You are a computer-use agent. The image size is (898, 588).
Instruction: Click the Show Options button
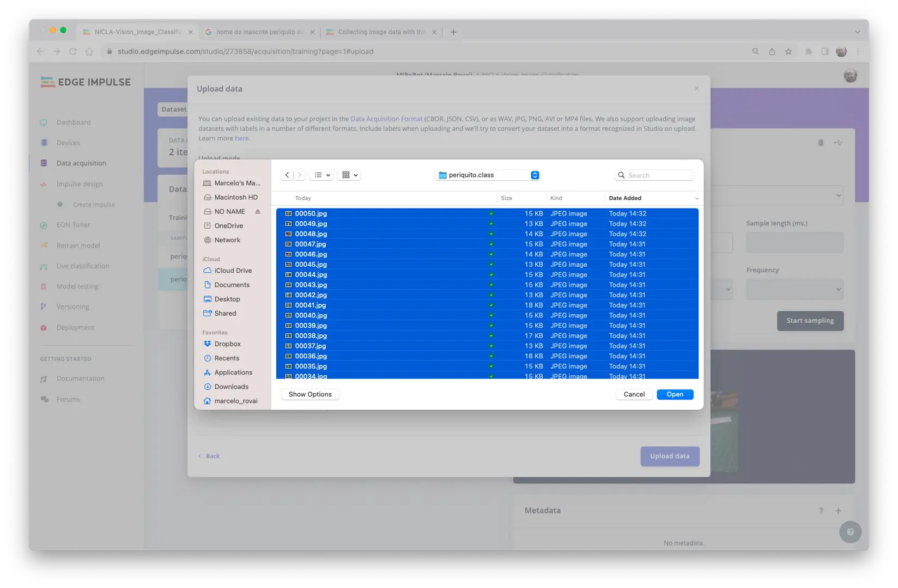(x=310, y=394)
